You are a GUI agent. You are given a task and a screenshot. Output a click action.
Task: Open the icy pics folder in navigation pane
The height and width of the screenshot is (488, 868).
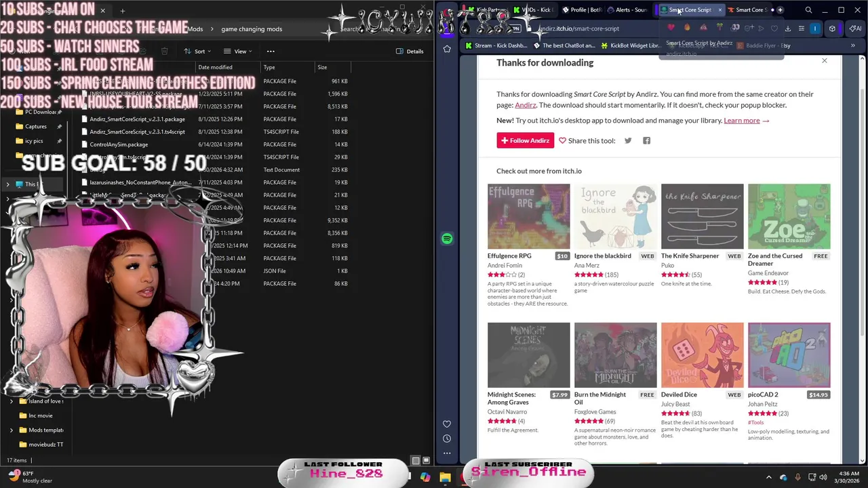(34, 141)
